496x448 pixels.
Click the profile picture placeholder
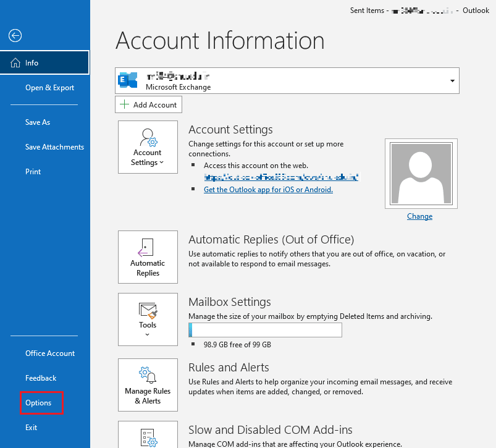[421, 173]
